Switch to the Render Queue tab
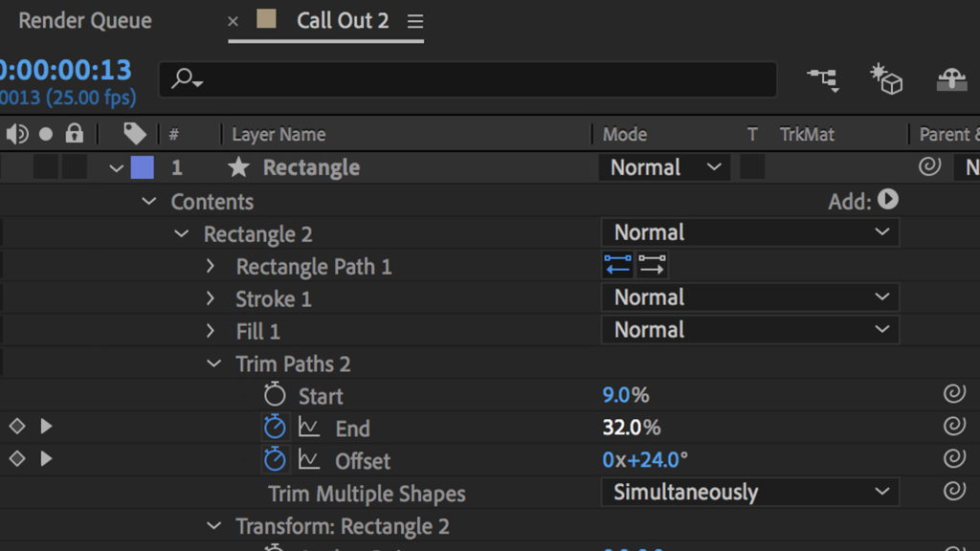This screenshot has height=551, width=980. click(x=85, y=21)
